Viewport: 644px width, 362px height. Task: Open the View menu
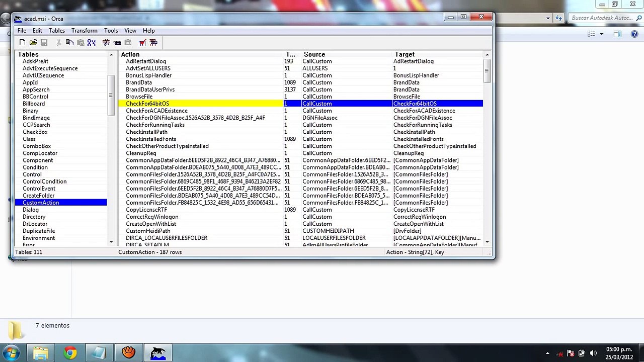[130, 31]
